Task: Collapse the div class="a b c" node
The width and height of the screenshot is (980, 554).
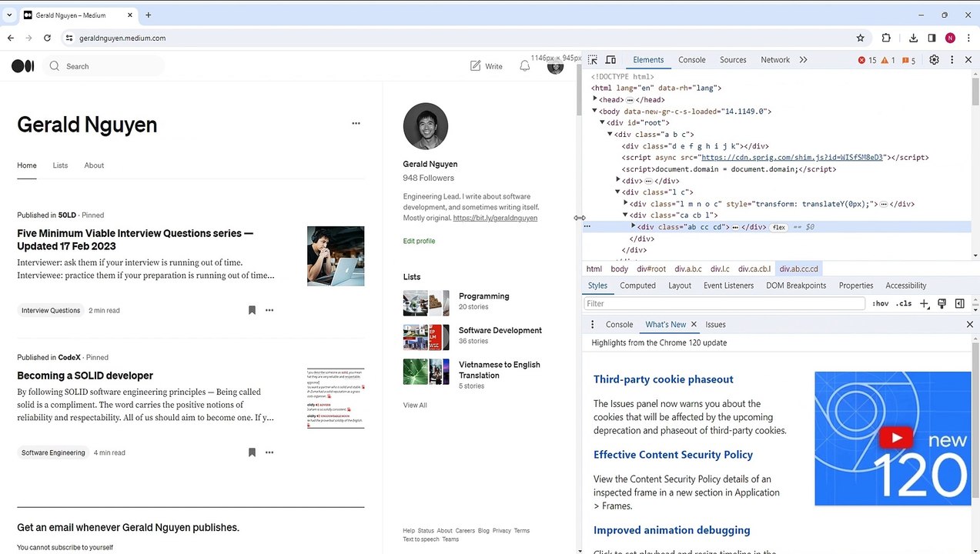Action: [610, 134]
